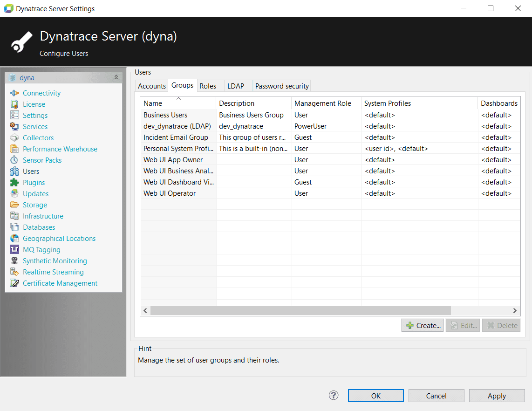Select the Web UI App Owner row
The width and height of the screenshot is (532, 411).
330,160
